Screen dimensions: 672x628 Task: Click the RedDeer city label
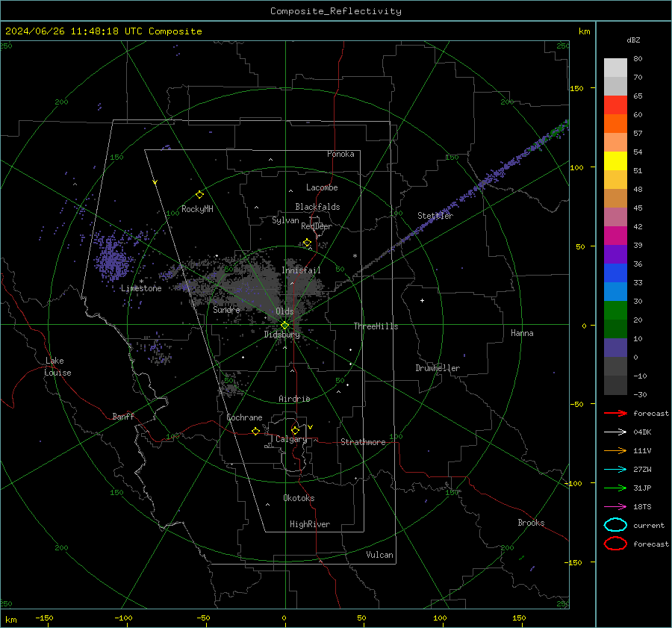click(317, 226)
